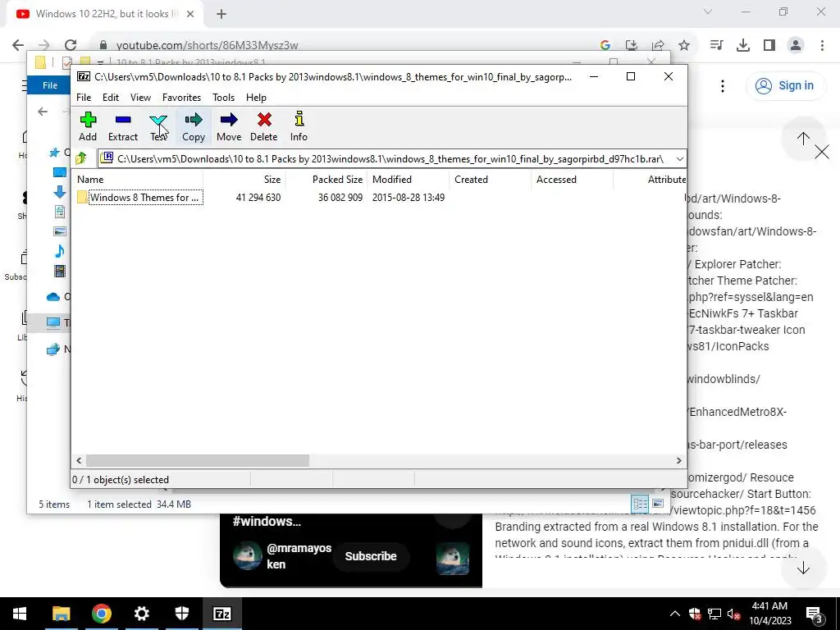Click the Delete toolbar button in 7-Zip
Screen dimensions: 840x630
tap(263, 127)
